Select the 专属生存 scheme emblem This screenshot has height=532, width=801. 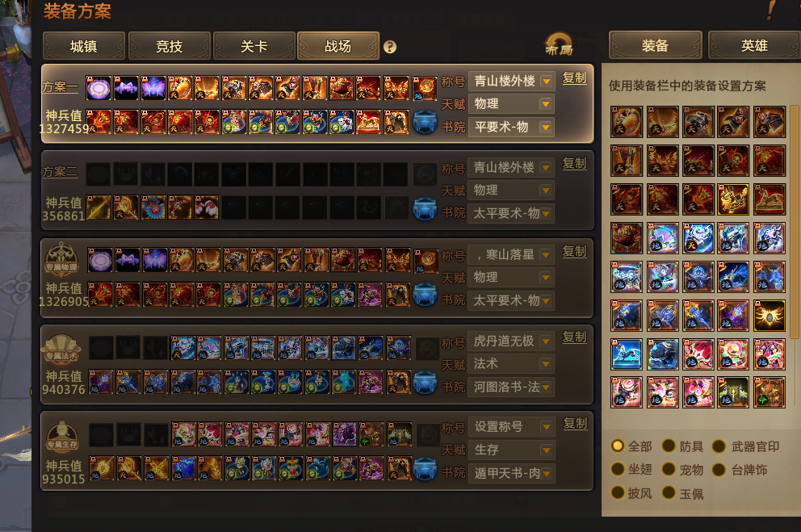coord(62,438)
